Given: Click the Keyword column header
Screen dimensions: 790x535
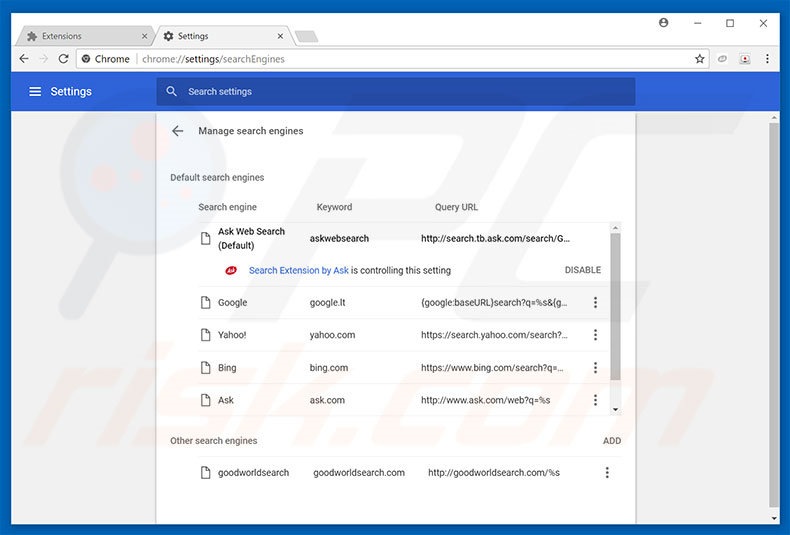Looking at the screenshot, I should coord(334,207).
